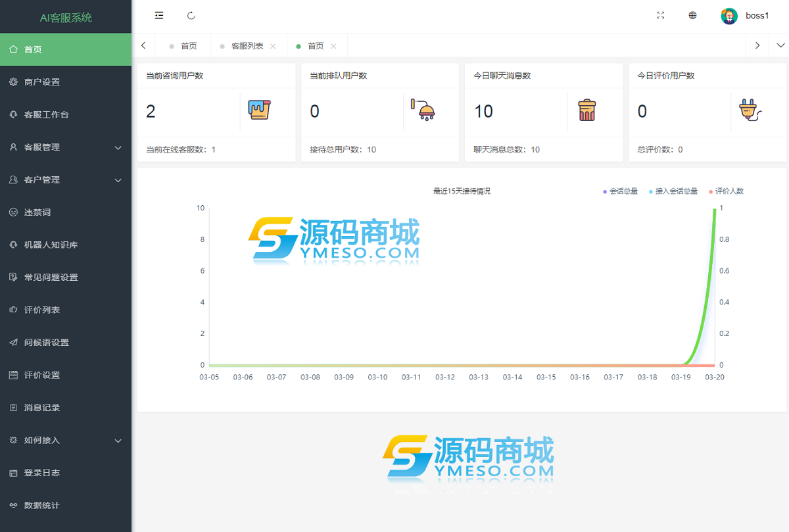Close the 客服列表 tab

(273, 46)
